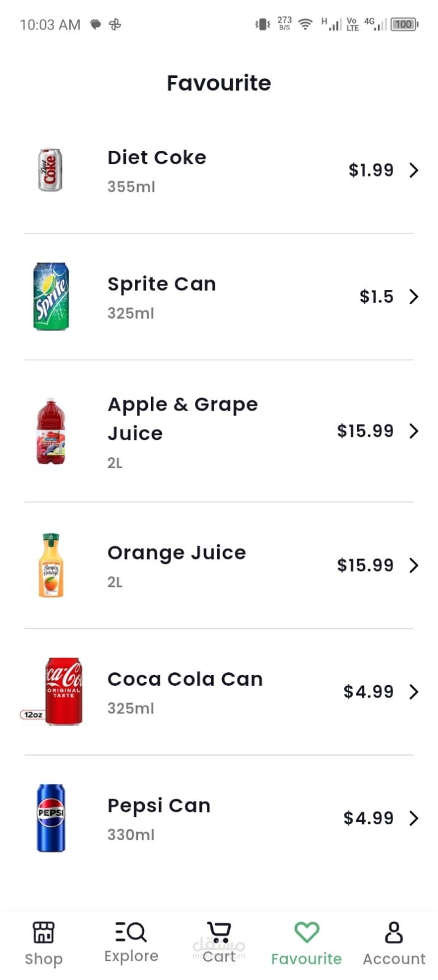Open the Explore search icon

tap(131, 932)
